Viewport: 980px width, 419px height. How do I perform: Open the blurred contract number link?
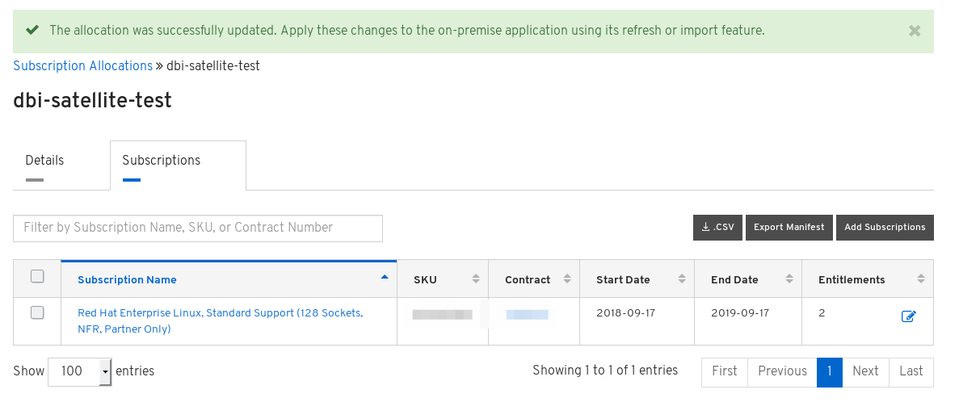[x=527, y=314]
